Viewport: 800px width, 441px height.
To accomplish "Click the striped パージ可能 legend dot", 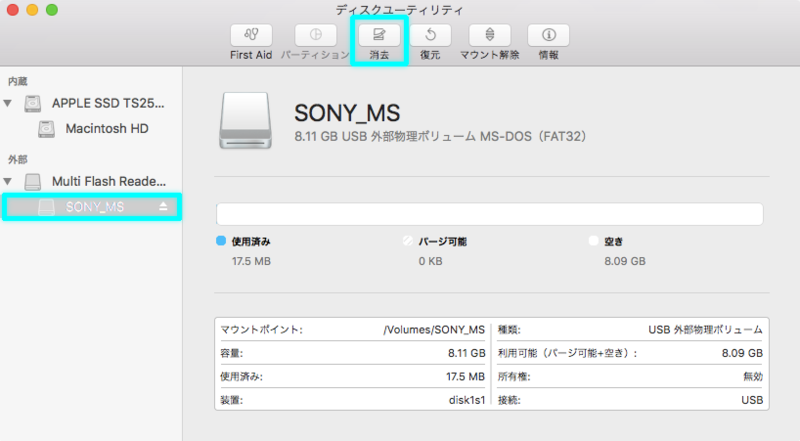I will pyautogui.click(x=408, y=240).
